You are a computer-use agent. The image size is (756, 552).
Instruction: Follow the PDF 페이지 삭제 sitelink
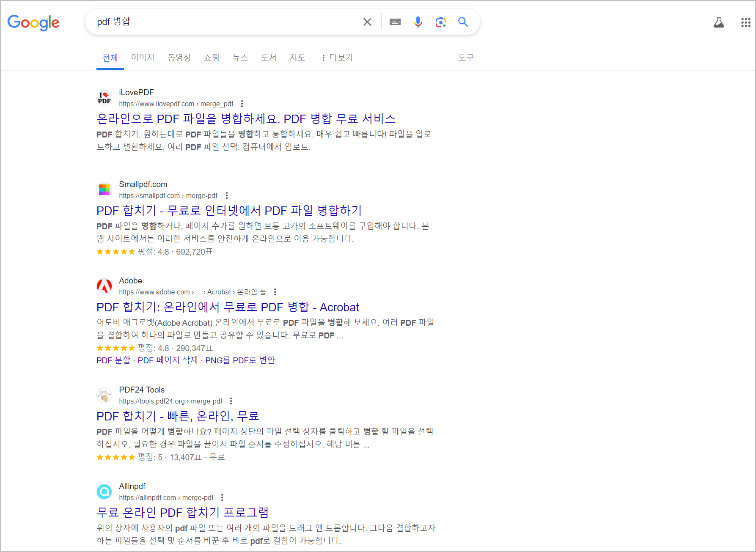(x=168, y=360)
